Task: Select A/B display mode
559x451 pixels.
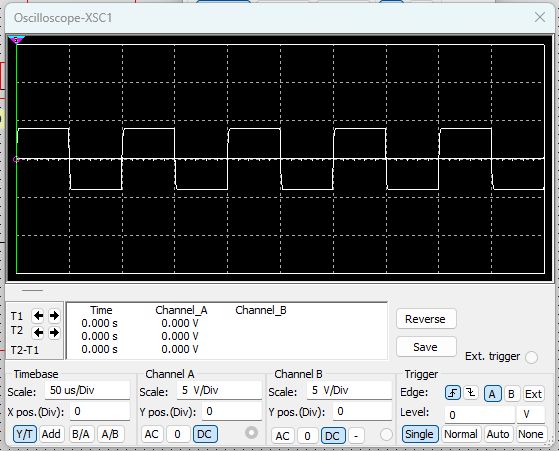Action: (111, 434)
